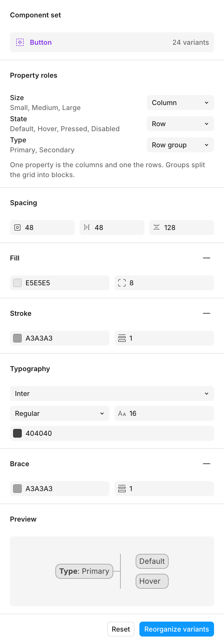
Task: Open the Regular font weight dropdown
Action: click(60, 413)
